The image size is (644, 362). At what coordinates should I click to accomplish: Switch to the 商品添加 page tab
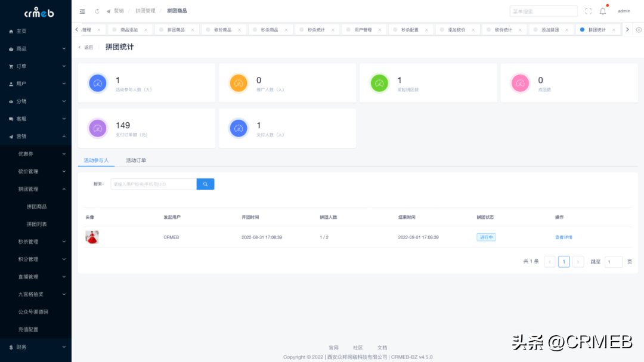[x=129, y=30]
